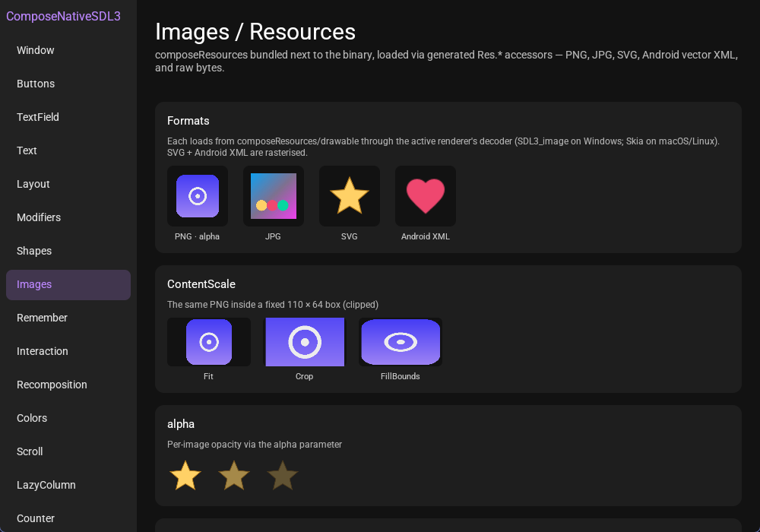Screen dimensions: 760x532
Task: Click the 'Crop' caption label
Action: click(x=305, y=376)
